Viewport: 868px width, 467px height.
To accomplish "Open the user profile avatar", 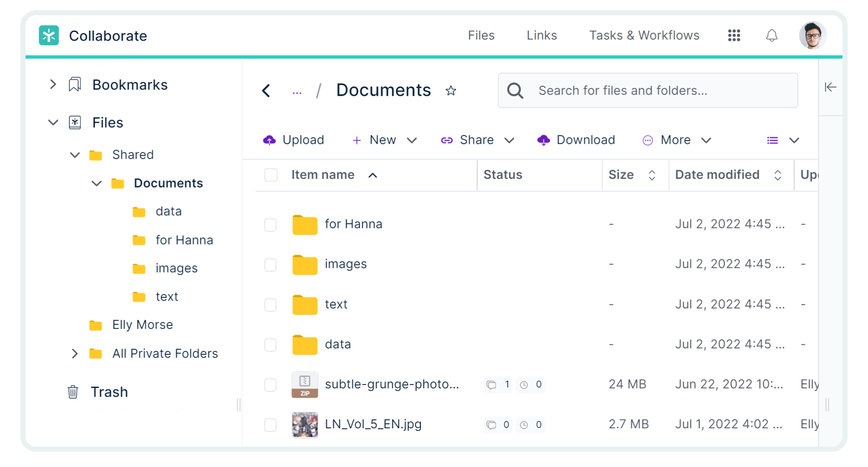I will (x=812, y=35).
